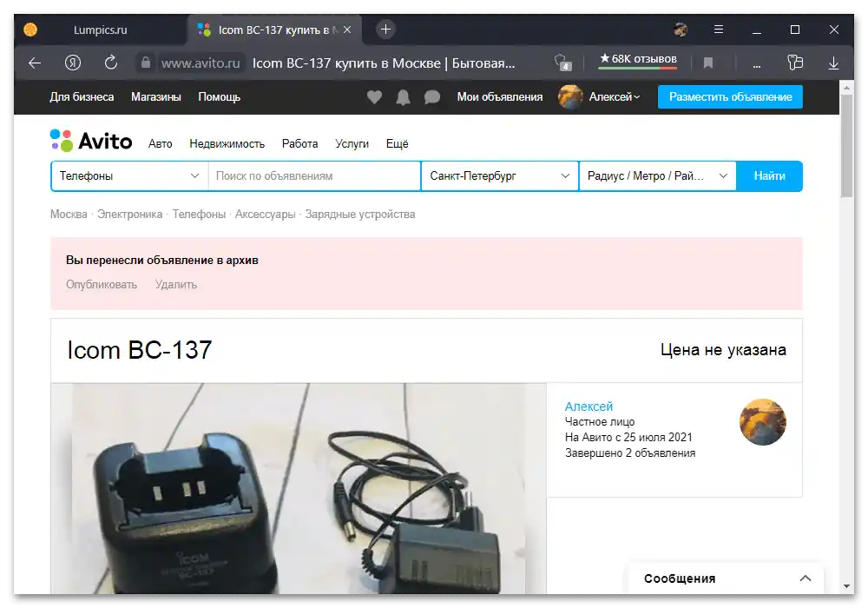868x608 pixels.
Task: Click the Avito logo
Action: coord(91,142)
